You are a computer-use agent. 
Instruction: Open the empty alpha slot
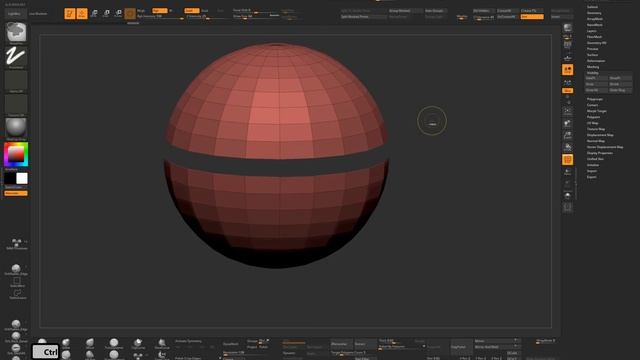(x=16, y=80)
